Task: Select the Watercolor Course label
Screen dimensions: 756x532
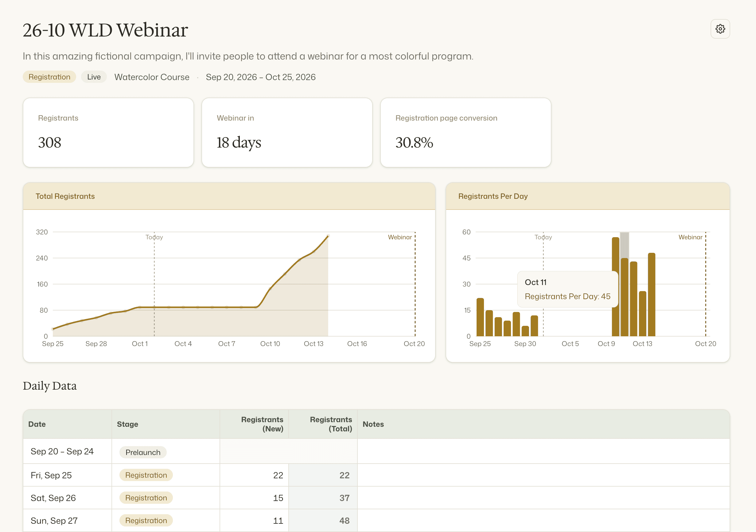Action: 152,77
